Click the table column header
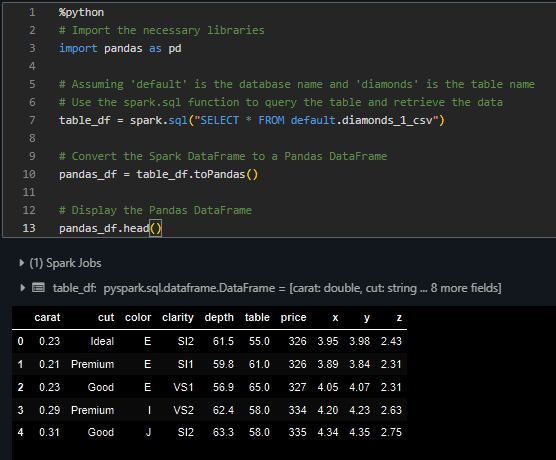 pyautogui.click(x=257, y=317)
